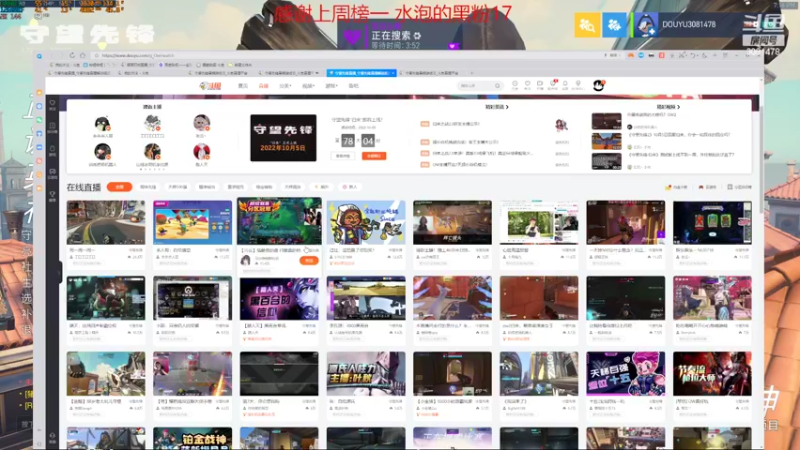The image size is (800, 450).
Task: Open the last news item in list
Action: (460, 165)
